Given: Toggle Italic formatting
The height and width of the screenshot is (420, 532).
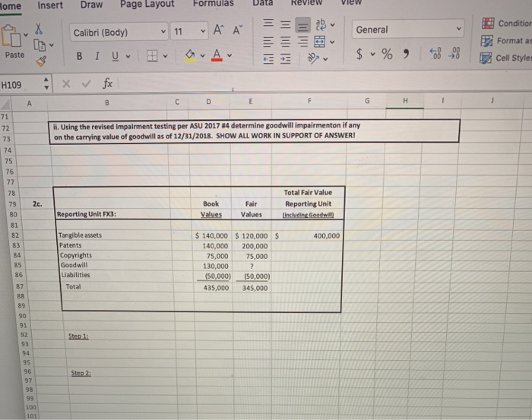Looking at the screenshot, I should pyautogui.click(x=97, y=56).
